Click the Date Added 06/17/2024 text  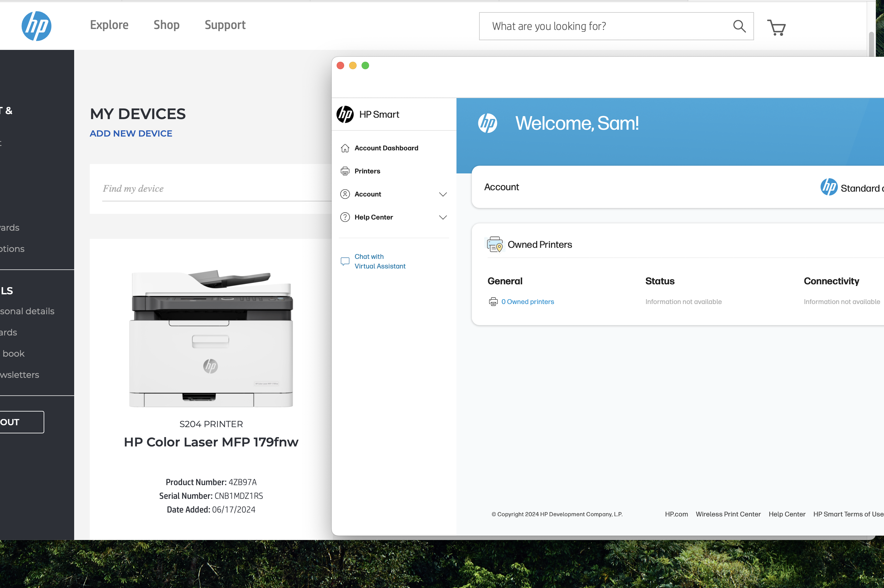[x=211, y=510]
